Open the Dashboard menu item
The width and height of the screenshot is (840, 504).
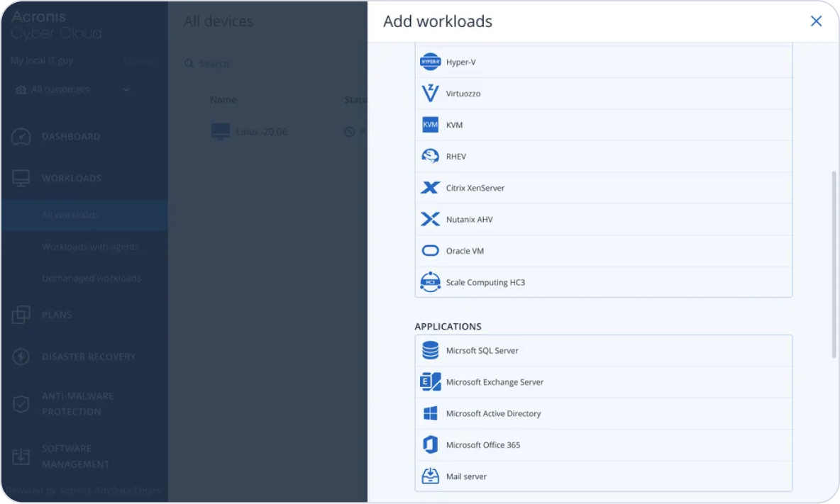coord(71,137)
